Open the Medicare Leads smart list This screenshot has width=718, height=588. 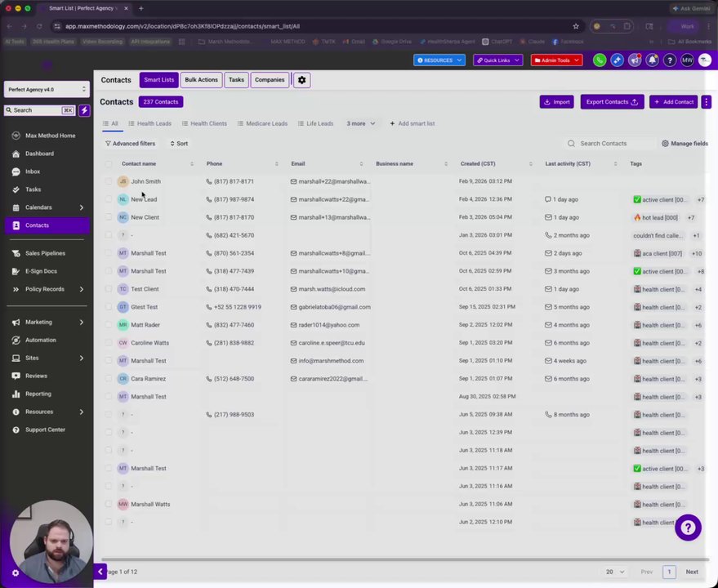pos(262,123)
